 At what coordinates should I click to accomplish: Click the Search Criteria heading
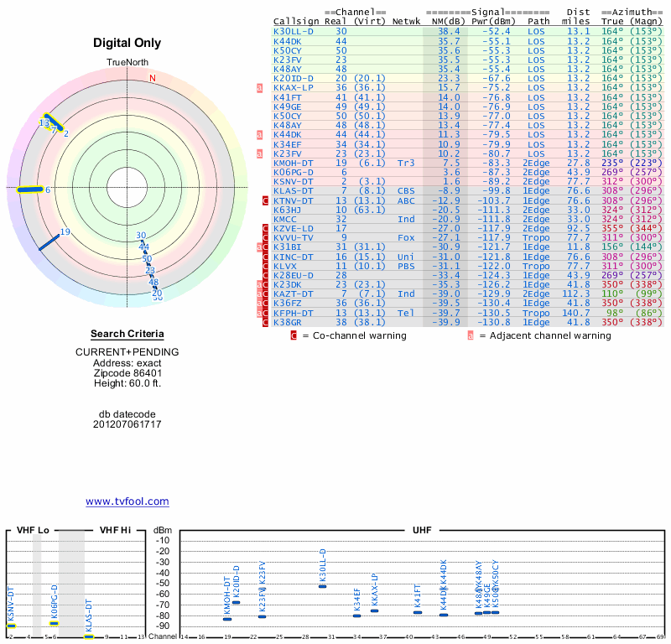tap(127, 334)
